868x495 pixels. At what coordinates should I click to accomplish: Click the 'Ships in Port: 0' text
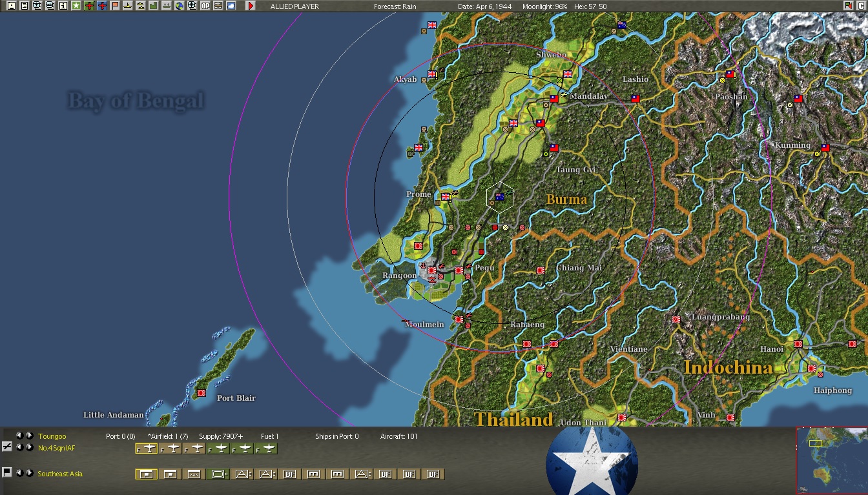tap(337, 436)
